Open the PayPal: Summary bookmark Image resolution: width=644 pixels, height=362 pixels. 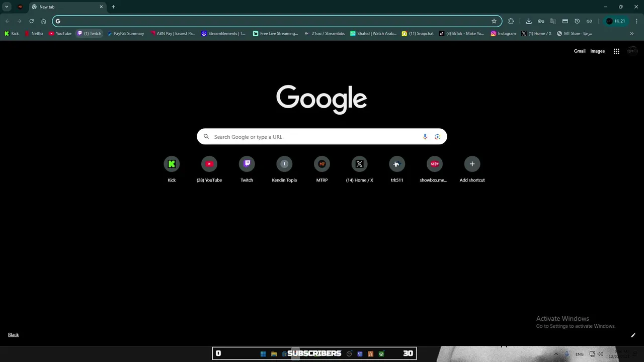pyautogui.click(x=126, y=34)
